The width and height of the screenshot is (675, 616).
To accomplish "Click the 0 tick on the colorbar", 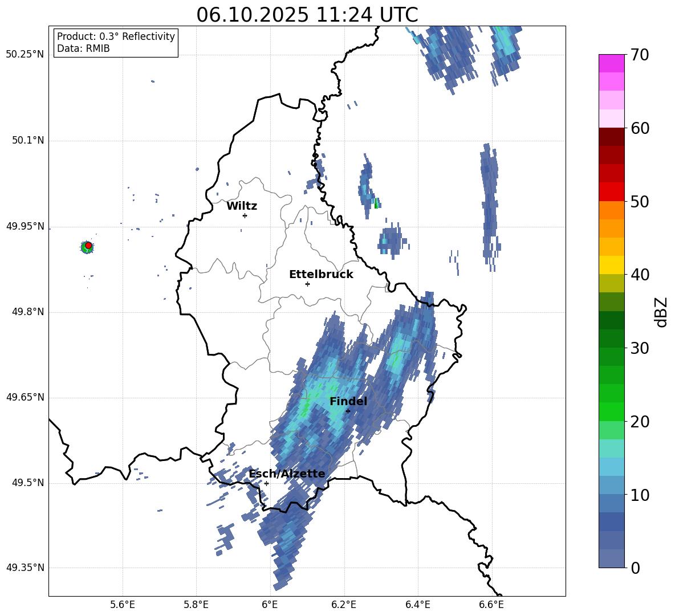I will click(x=636, y=568).
